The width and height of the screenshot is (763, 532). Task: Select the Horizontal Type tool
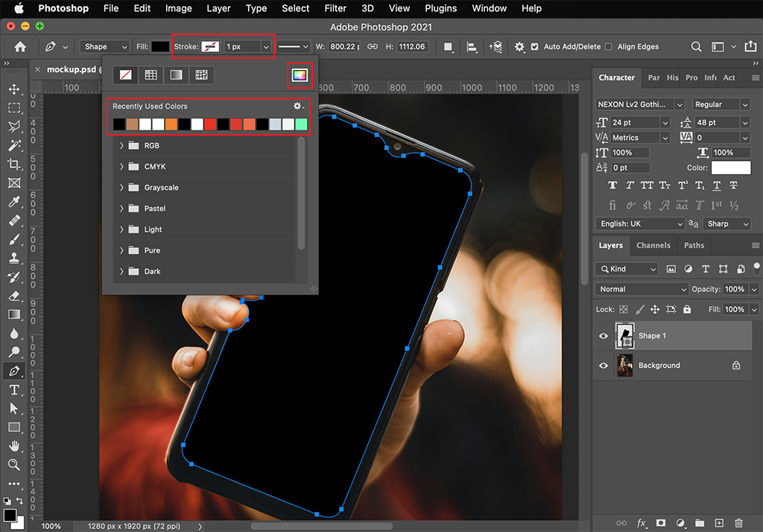[14, 390]
